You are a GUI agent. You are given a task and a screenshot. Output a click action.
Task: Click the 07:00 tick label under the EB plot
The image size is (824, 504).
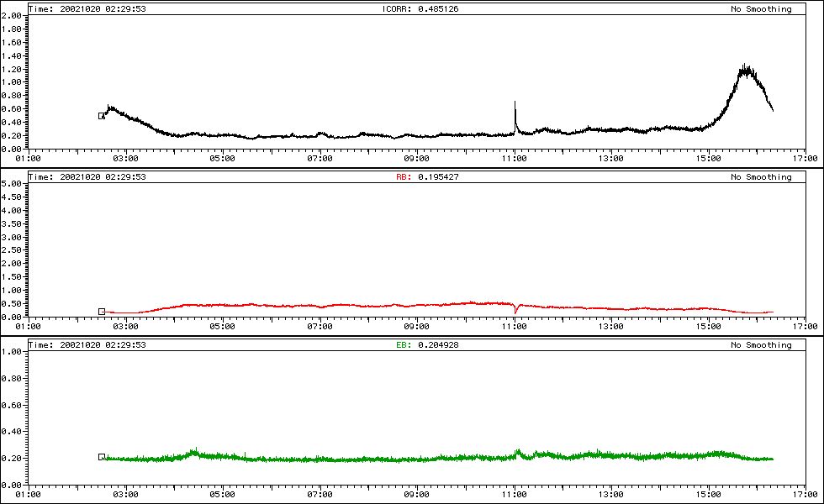(320, 495)
